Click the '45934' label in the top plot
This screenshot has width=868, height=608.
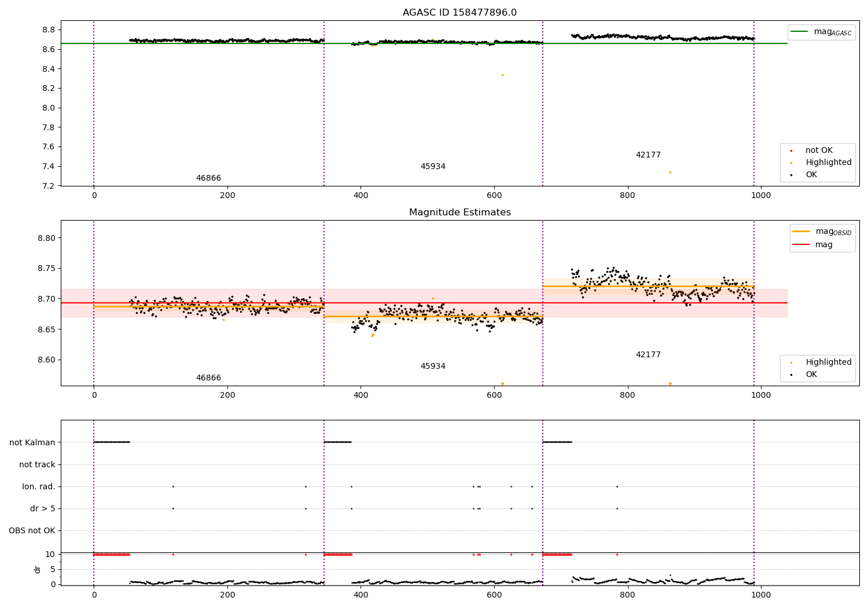pyautogui.click(x=433, y=167)
